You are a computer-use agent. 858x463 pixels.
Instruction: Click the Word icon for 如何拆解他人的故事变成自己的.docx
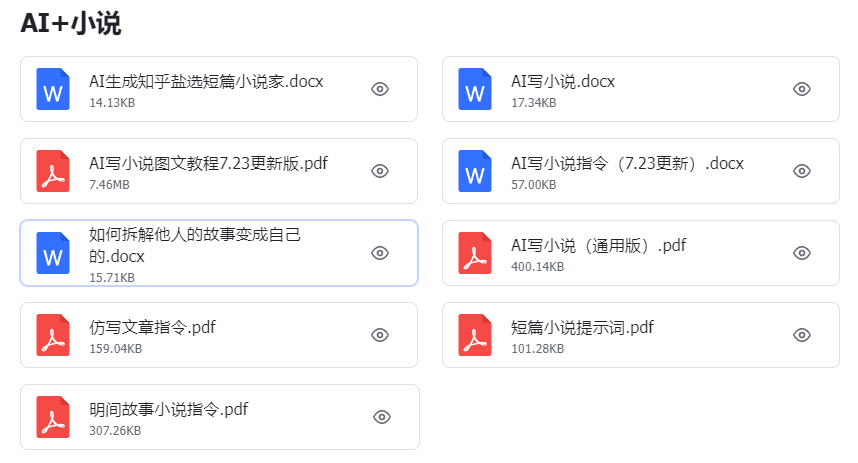53,253
